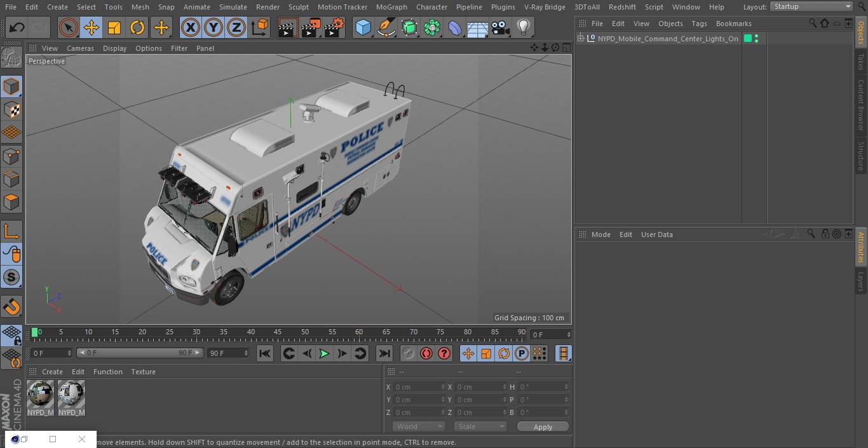Switch to Texture mode icon

coord(11,110)
